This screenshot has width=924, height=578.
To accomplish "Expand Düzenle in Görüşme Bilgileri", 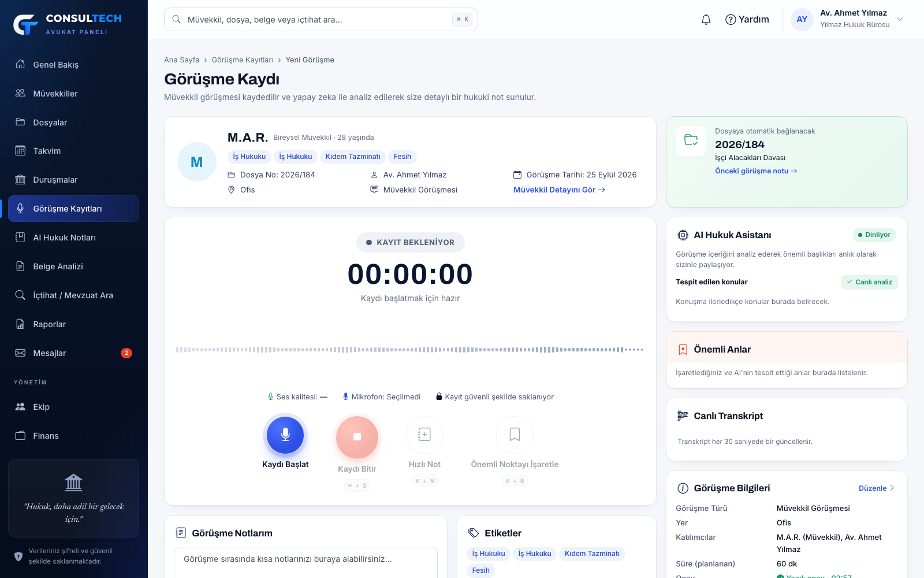I will (x=877, y=488).
